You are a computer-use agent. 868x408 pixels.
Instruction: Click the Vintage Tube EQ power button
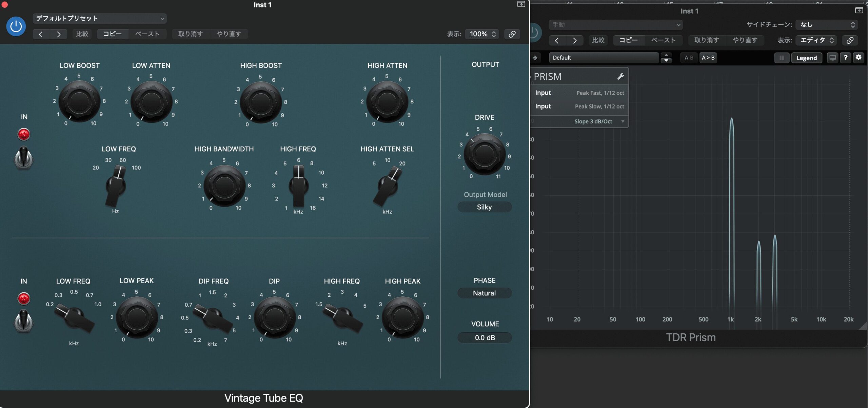[16, 26]
